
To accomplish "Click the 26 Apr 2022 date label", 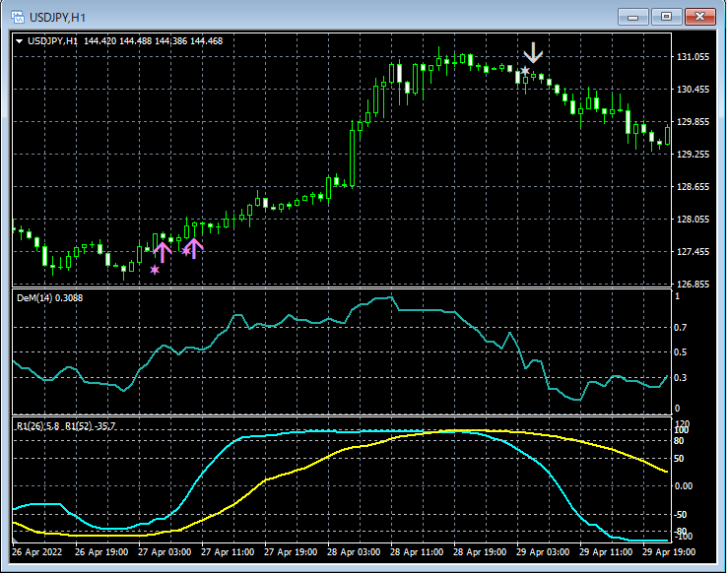I will tap(39, 552).
